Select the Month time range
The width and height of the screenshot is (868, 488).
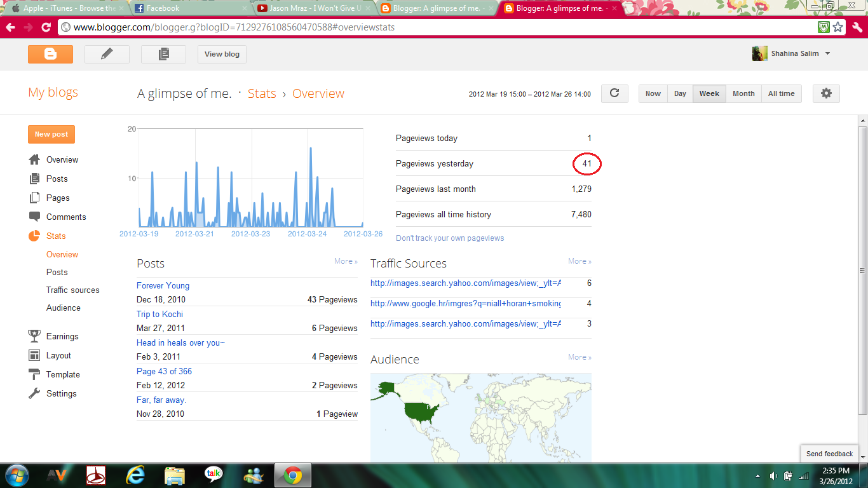[x=743, y=93]
